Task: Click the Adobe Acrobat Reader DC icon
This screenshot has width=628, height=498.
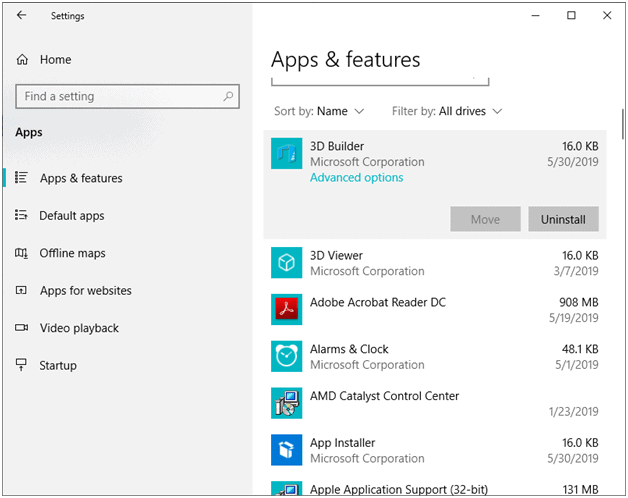Action: 286,309
